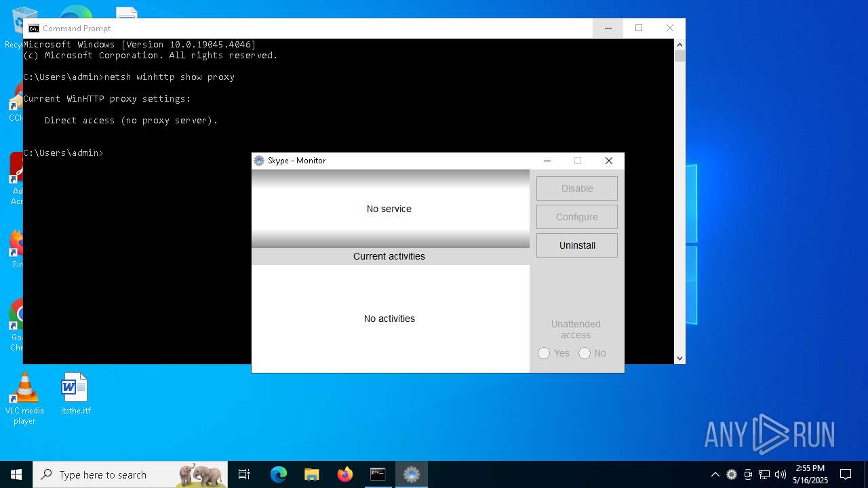
Task: Click the Command Prompt title bar icon
Action: (x=34, y=28)
